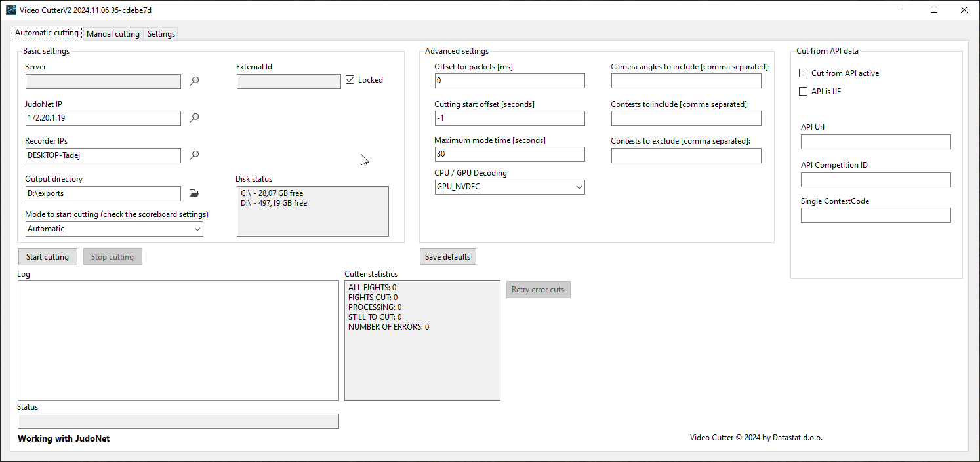980x462 pixels.
Task: Click the Contests to include field
Action: [686, 118]
